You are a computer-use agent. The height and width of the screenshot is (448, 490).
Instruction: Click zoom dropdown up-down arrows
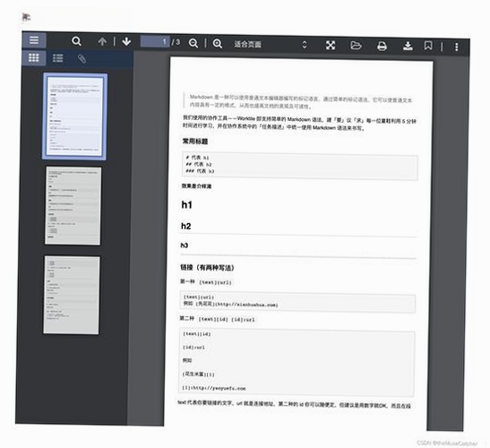[x=305, y=45]
